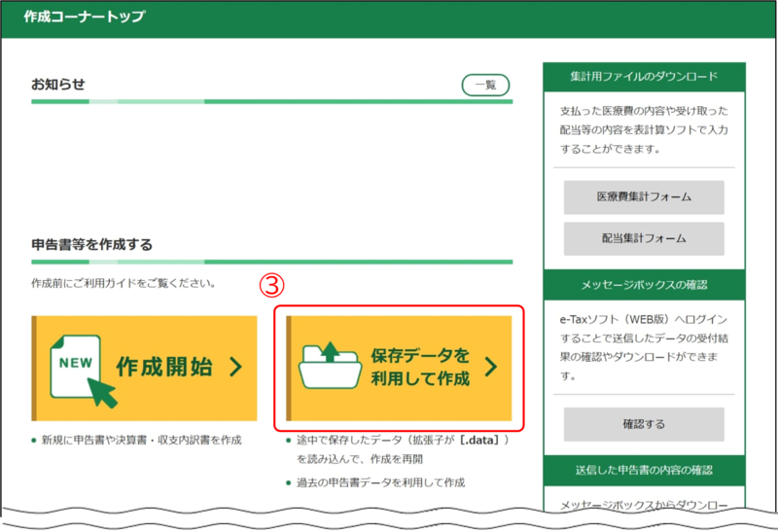Click the red circled number ③ marker
The image size is (778, 532).
coord(274,285)
